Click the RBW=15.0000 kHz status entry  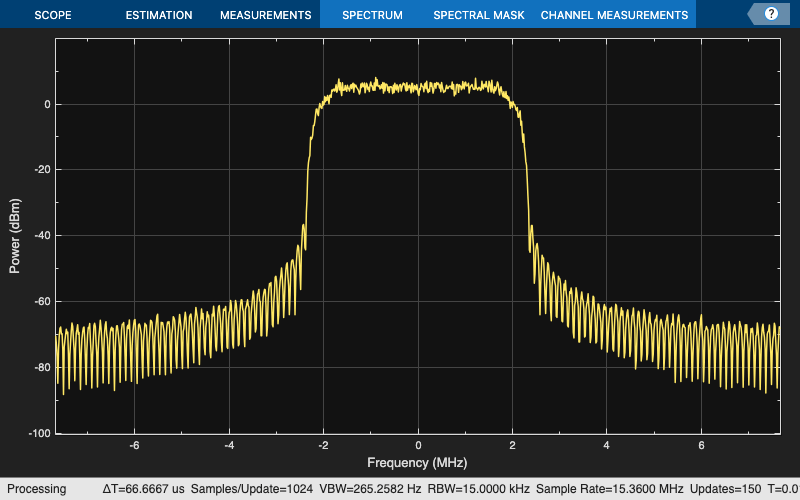(479, 489)
